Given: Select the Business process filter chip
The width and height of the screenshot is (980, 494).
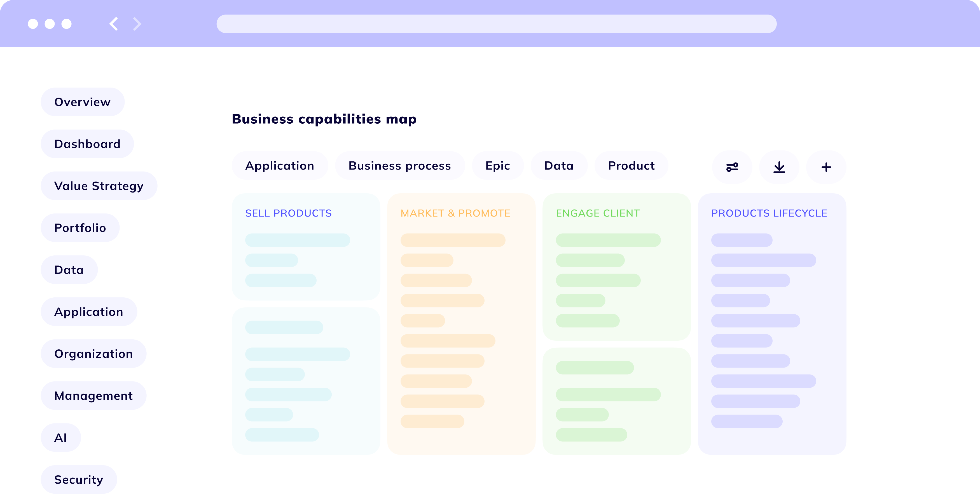Looking at the screenshot, I should [x=399, y=165].
